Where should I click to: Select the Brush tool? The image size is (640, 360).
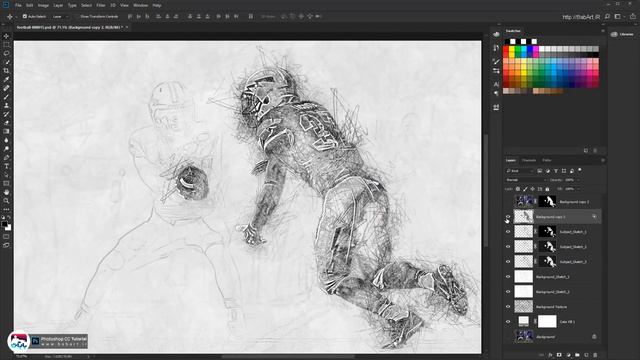click(x=6, y=97)
